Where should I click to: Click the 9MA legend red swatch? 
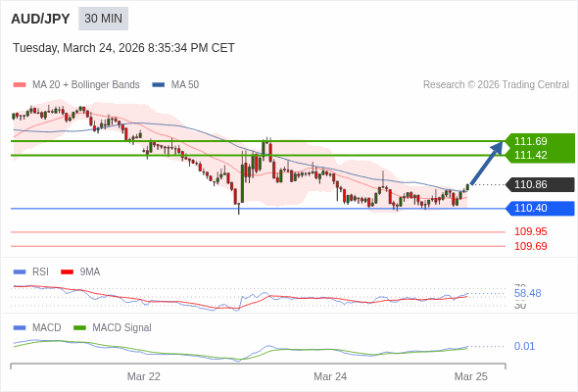point(67,272)
